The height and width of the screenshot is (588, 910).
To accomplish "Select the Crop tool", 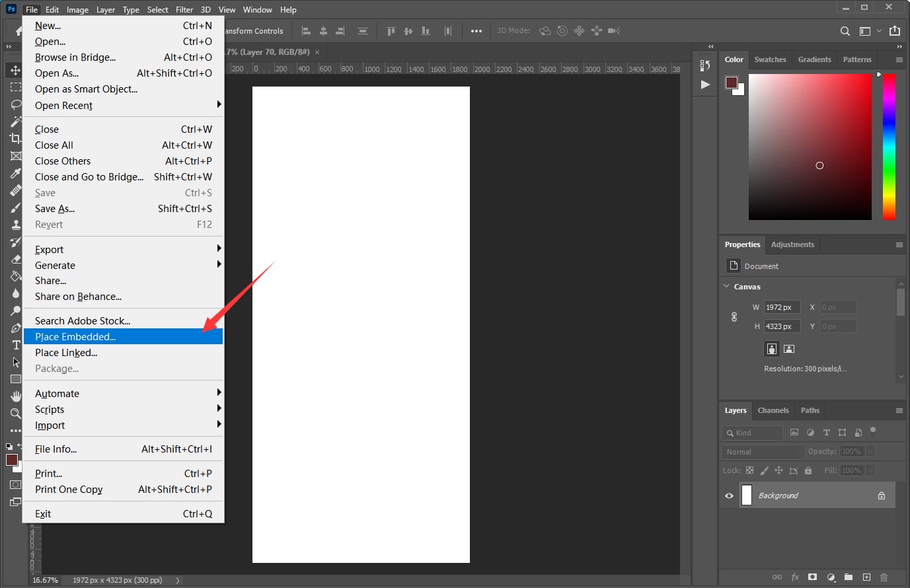I will click(15, 139).
